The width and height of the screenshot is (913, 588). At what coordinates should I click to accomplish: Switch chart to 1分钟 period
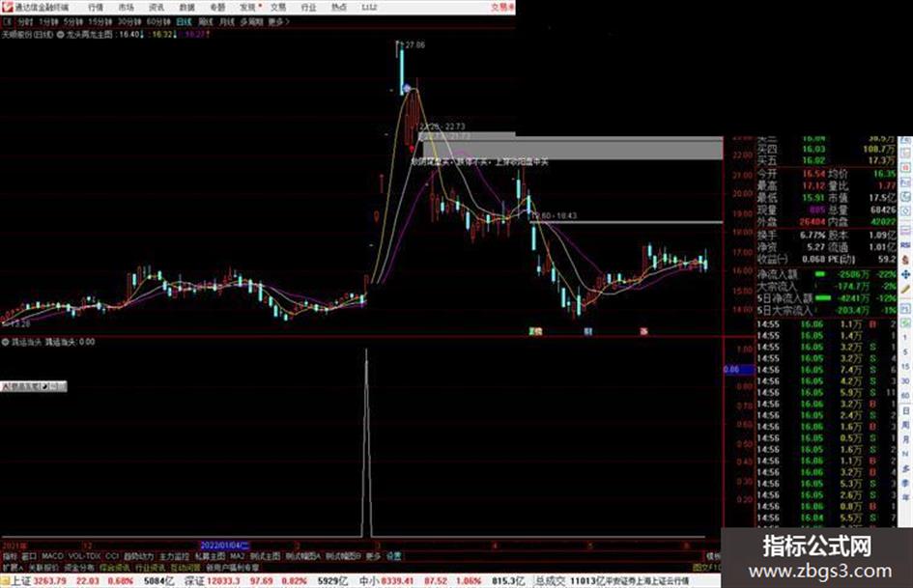(x=49, y=22)
